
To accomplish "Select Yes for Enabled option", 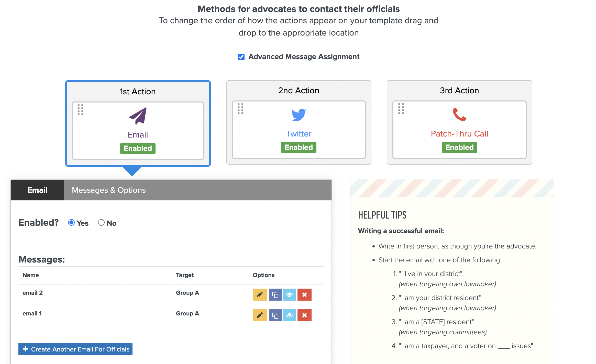I will tap(71, 223).
